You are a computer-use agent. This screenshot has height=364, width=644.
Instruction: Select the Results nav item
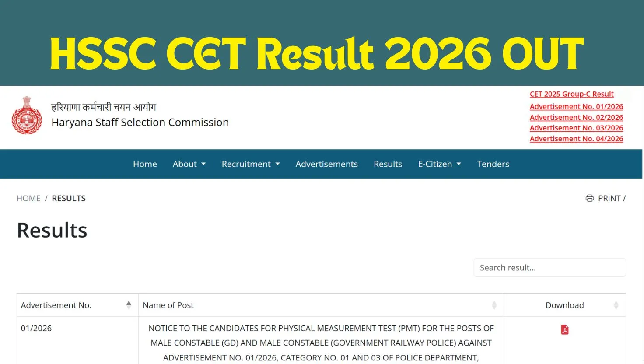pyautogui.click(x=388, y=164)
